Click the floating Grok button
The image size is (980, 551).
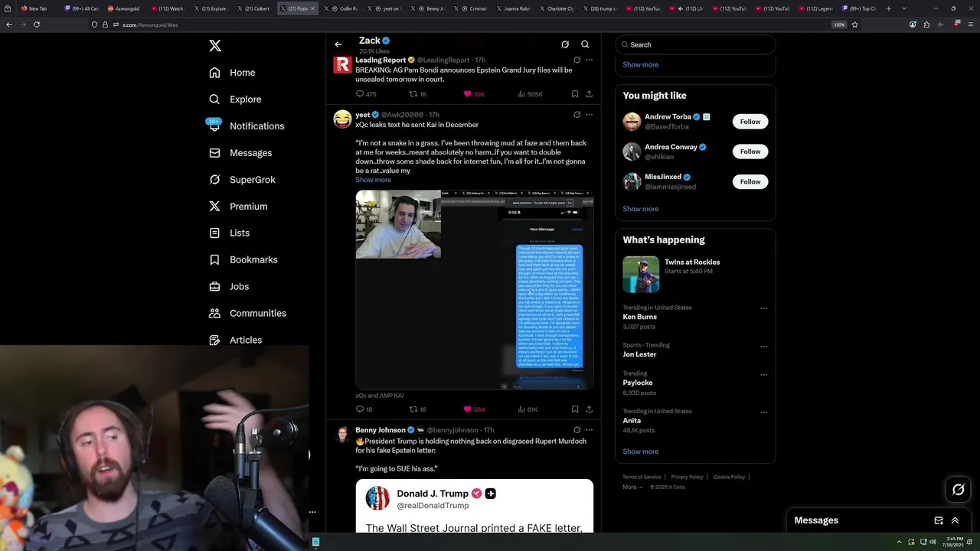pos(958,490)
